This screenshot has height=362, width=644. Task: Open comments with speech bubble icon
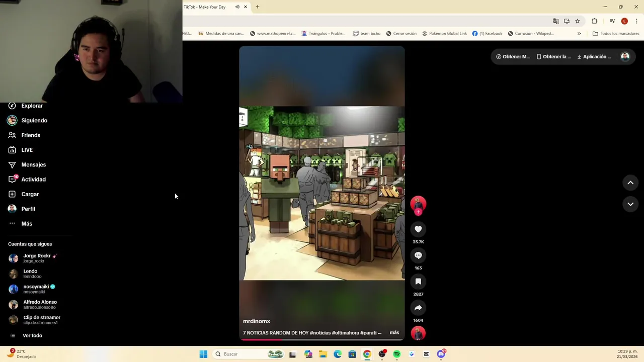[x=418, y=255]
